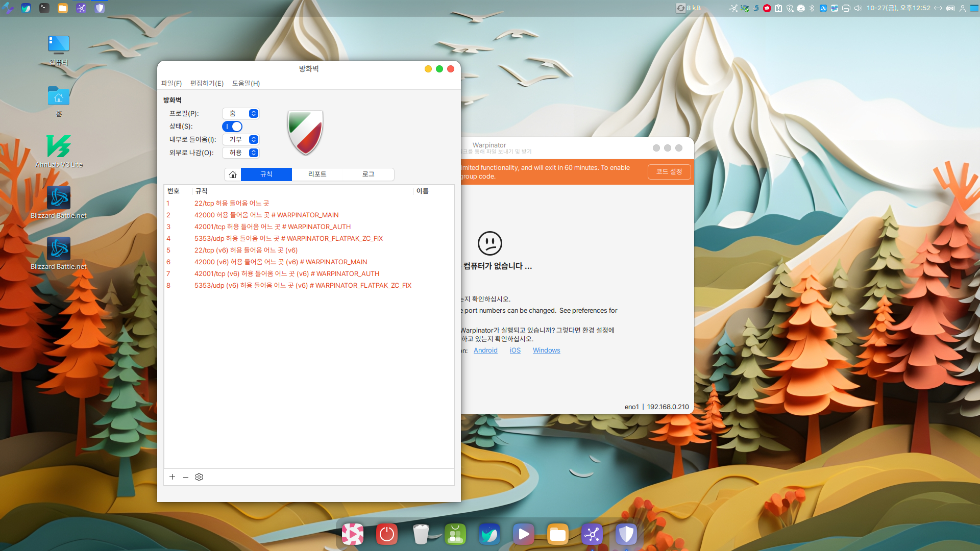Click the 코드 설정 button in Warpinator
Viewport: 980px width, 551px height.
(669, 172)
